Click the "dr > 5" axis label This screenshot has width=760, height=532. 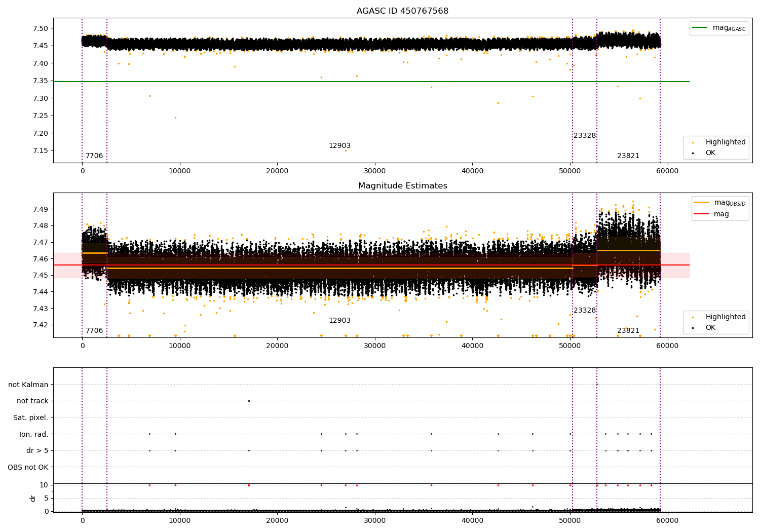(x=37, y=450)
